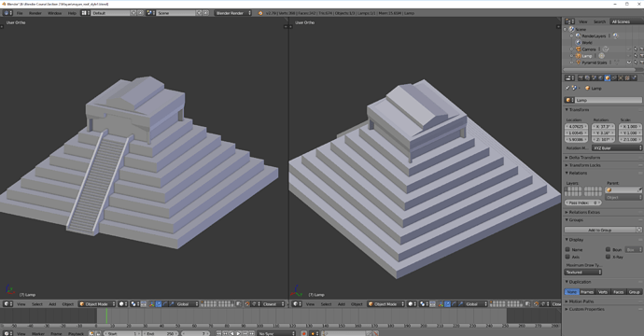Open Constraints properties tab icon
Image resolution: width=644 pixels, height=336 pixels.
coord(613,77)
